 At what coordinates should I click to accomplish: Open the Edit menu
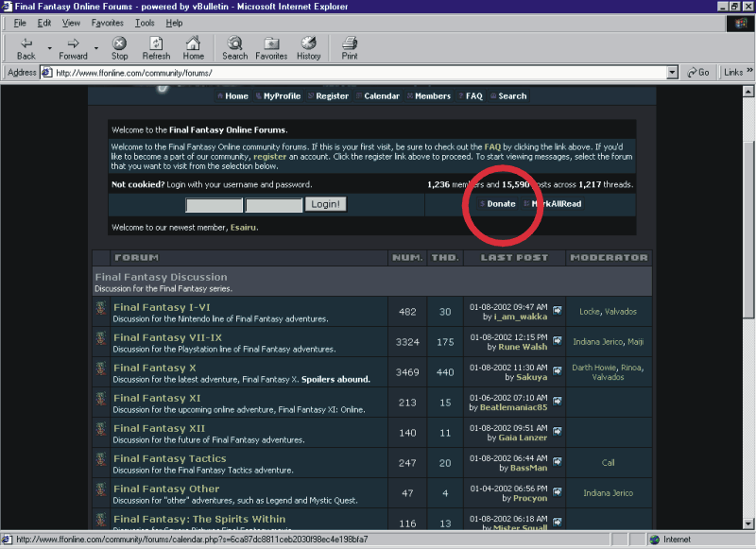click(44, 23)
